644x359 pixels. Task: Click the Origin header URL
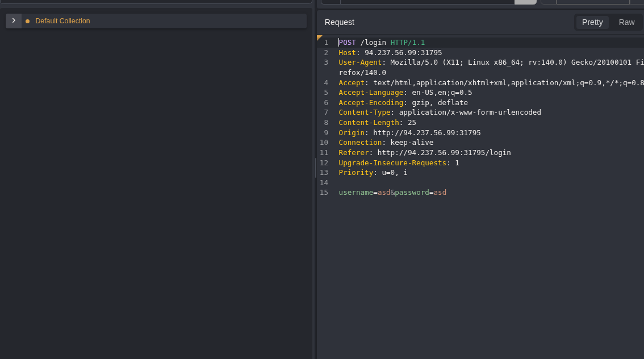coord(426,133)
